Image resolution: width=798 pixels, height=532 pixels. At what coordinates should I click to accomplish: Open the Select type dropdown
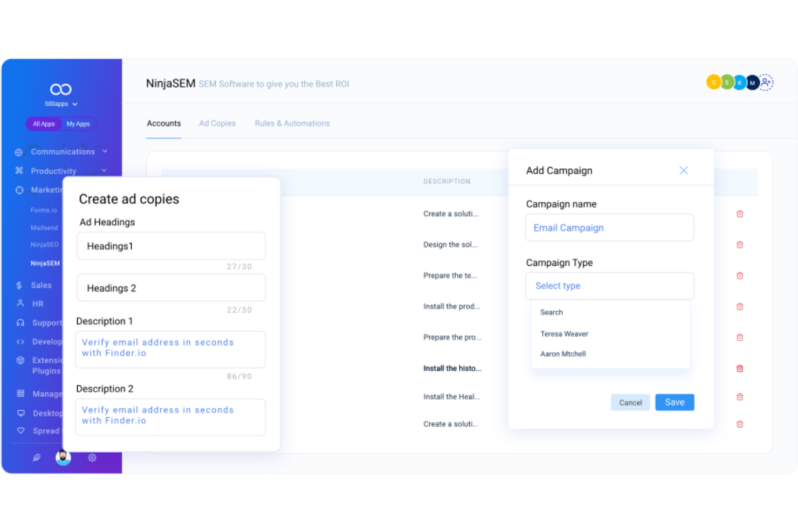point(610,286)
